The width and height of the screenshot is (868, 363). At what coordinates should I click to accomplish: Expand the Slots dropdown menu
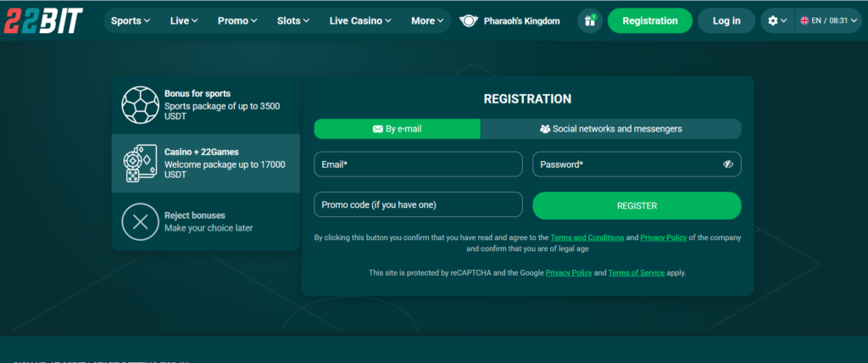pyautogui.click(x=292, y=21)
